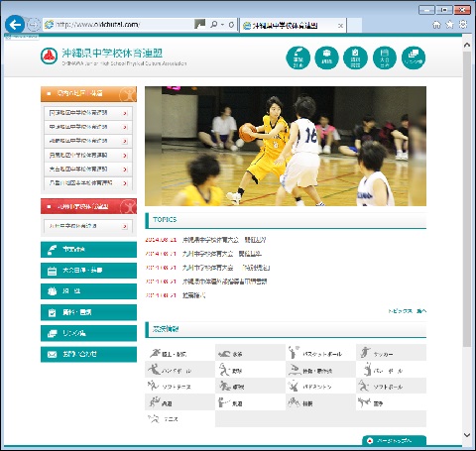
Task: Open the ハンドボール sport entry
Action: point(180,369)
